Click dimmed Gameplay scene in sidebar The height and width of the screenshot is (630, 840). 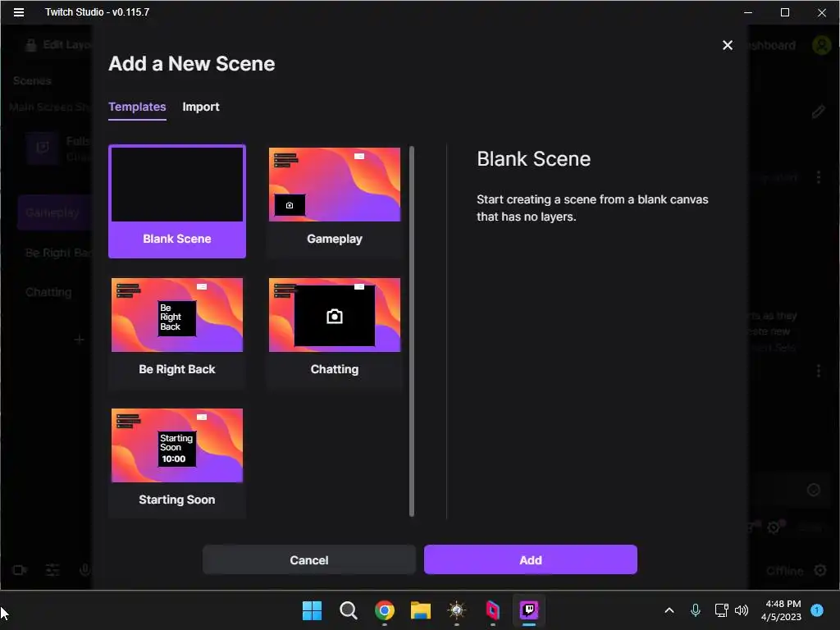tap(52, 212)
